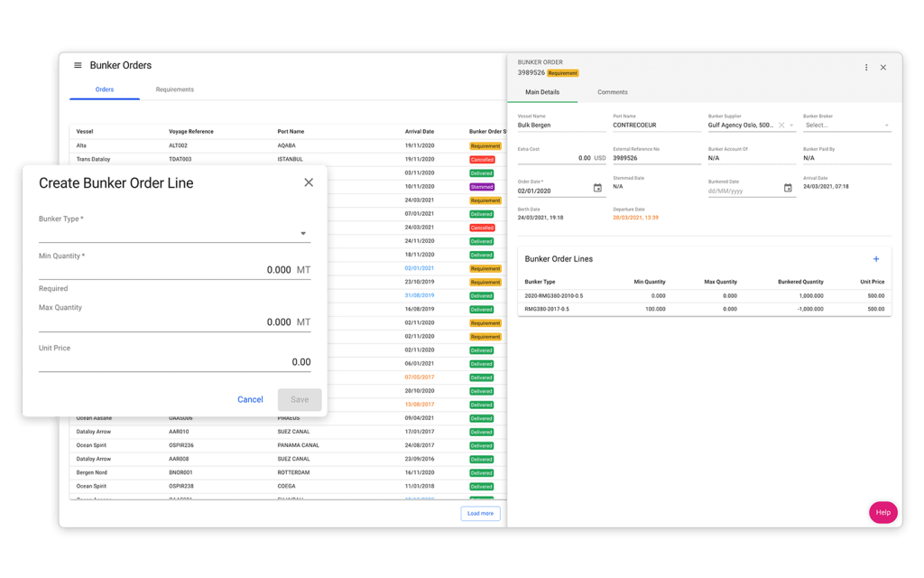924x578 pixels.
Task: Open the Comments tab
Action: pyautogui.click(x=612, y=92)
